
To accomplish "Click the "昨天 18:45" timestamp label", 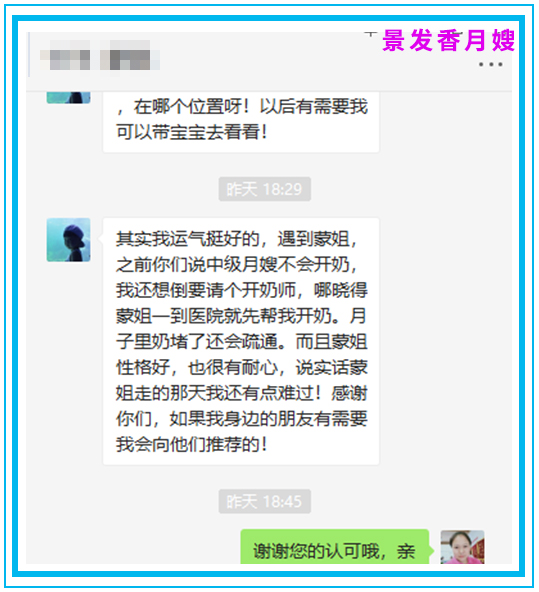I will click(x=264, y=501).
